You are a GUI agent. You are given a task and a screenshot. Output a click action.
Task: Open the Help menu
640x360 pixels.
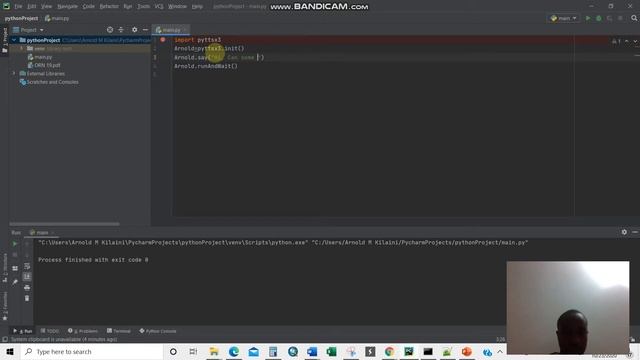(197, 7)
